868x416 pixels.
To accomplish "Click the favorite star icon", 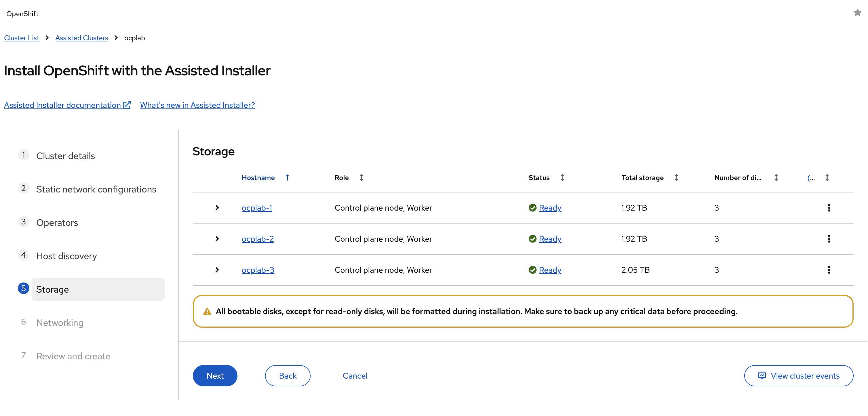I will click(857, 13).
